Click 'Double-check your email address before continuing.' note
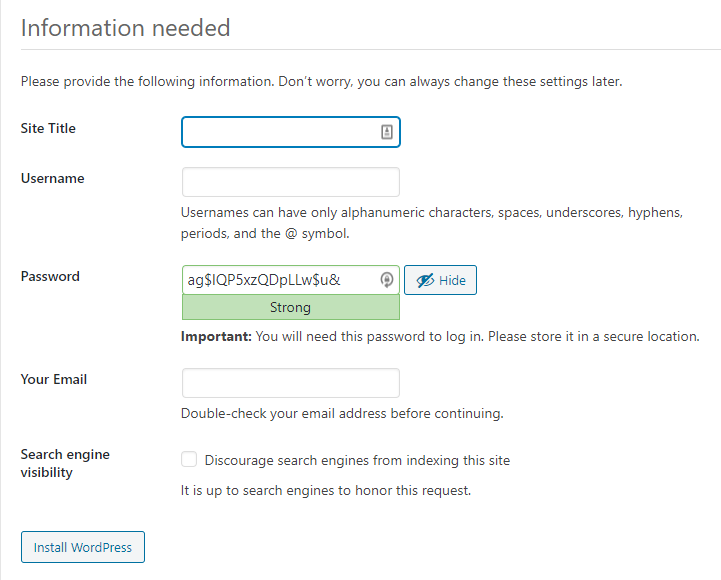721x580 pixels. (342, 413)
